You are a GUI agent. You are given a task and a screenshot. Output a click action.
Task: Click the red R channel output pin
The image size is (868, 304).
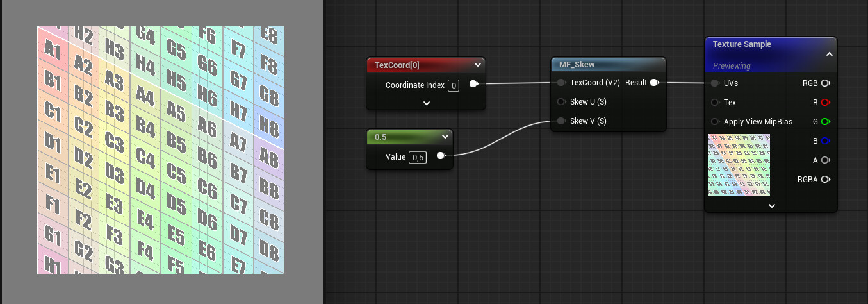826,102
